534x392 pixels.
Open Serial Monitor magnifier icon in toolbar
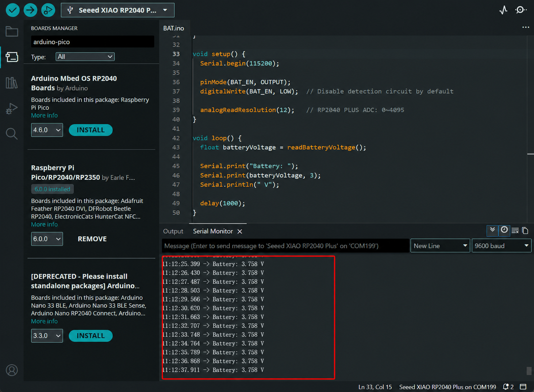pyautogui.click(x=521, y=10)
